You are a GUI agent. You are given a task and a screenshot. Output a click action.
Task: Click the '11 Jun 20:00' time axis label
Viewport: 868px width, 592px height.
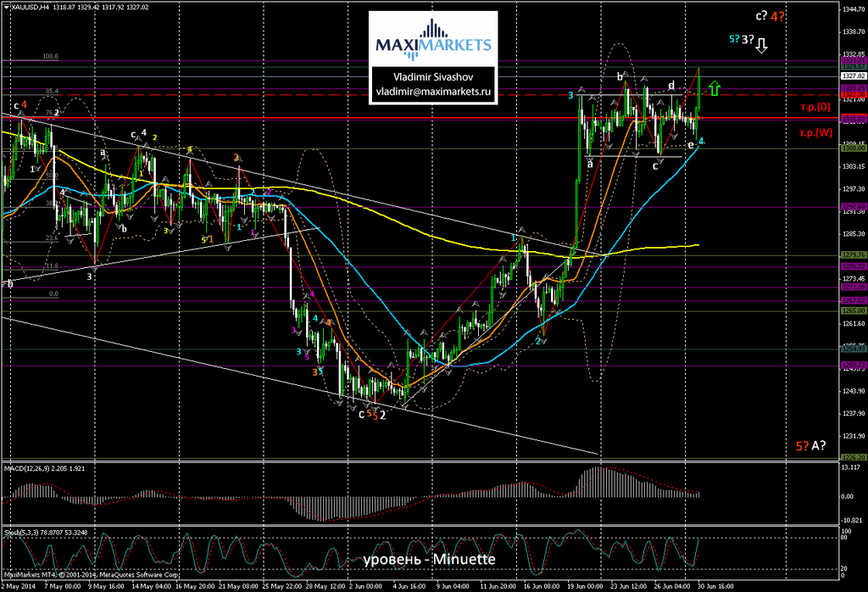click(x=498, y=586)
